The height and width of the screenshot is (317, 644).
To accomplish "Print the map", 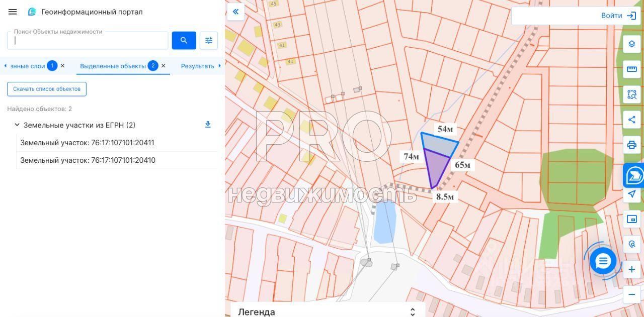I will 632,145.
